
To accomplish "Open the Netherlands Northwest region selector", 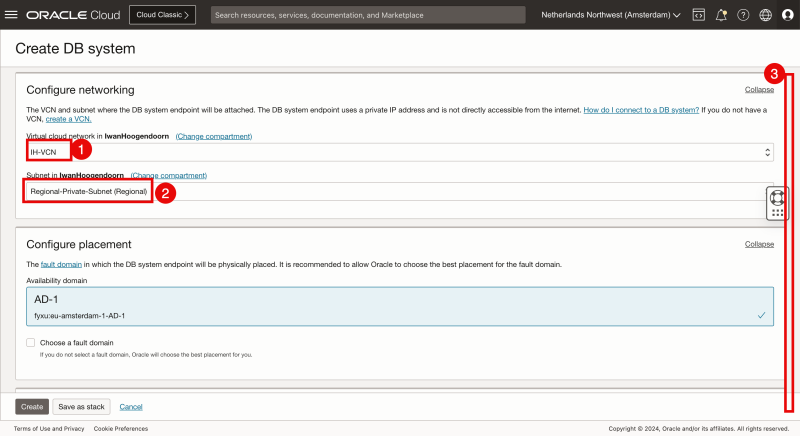I will 611,15.
